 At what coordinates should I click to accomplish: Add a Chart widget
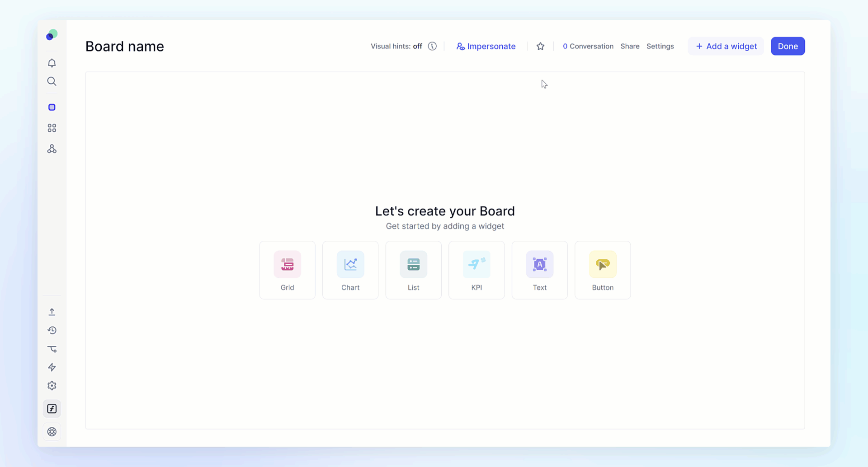(x=350, y=270)
